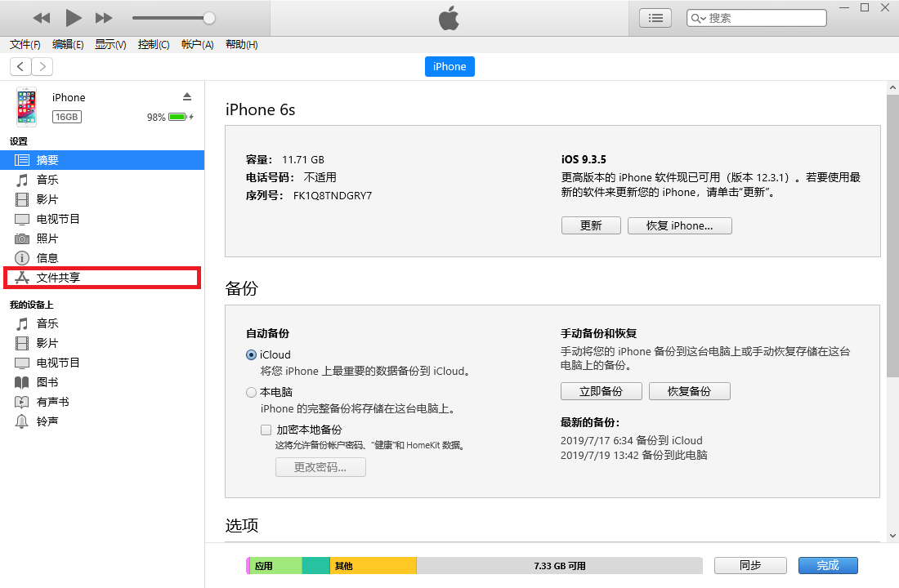Image resolution: width=899 pixels, height=588 pixels.
Task: Open 影片 under 设置
Action: point(102,199)
